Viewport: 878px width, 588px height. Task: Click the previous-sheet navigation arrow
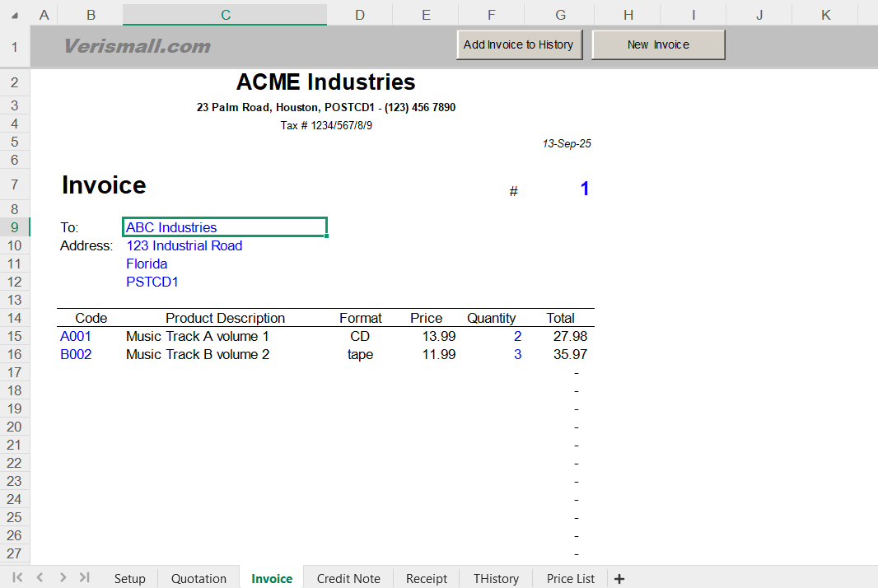(x=40, y=578)
